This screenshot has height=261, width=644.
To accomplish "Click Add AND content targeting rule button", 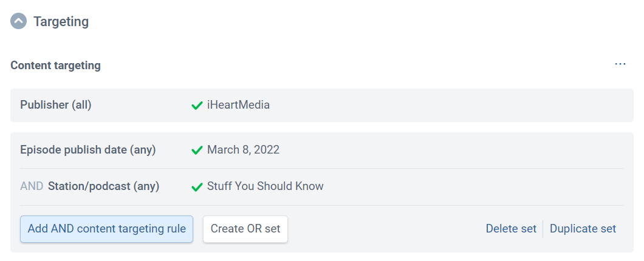I will coord(107,229).
